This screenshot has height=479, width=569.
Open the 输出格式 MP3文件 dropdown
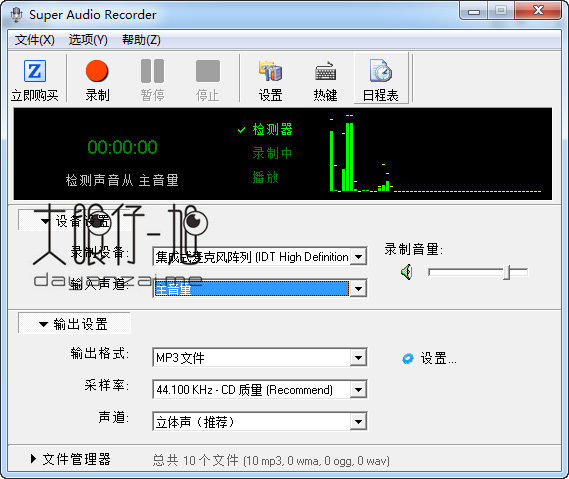pyautogui.click(x=260, y=358)
